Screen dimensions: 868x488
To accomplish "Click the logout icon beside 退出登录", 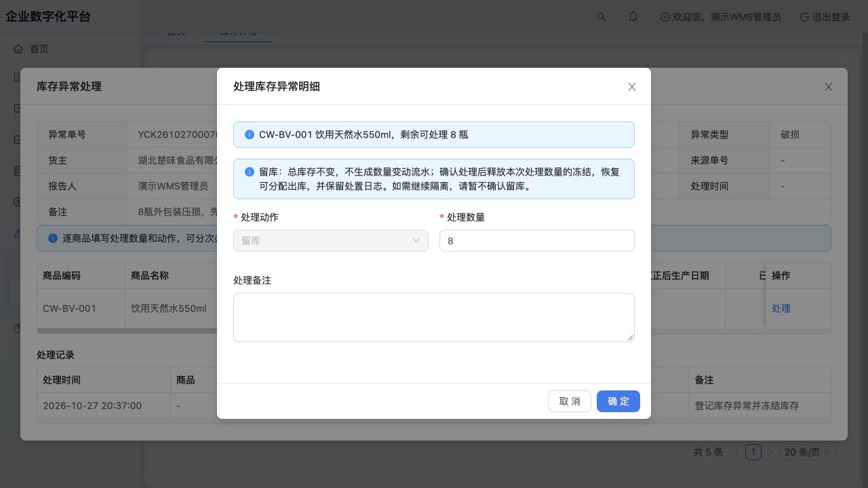I will pos(805,17).
